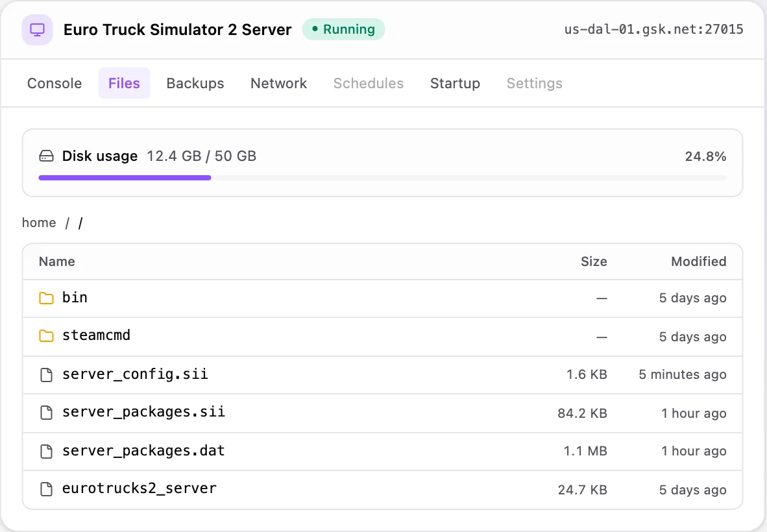
Task: Click server address us-dal-01.gsk.net:27015
Action: [653, 29]
